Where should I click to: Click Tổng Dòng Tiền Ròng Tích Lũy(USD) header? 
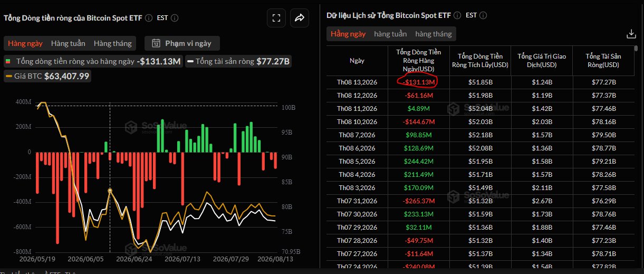tap(480, 61)
